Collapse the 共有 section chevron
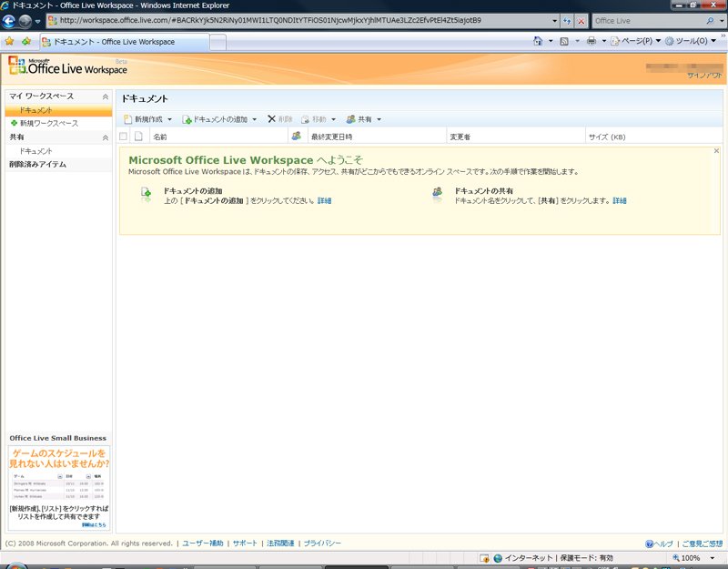This screenshot has height=569, width=728. tap(106, 137)
